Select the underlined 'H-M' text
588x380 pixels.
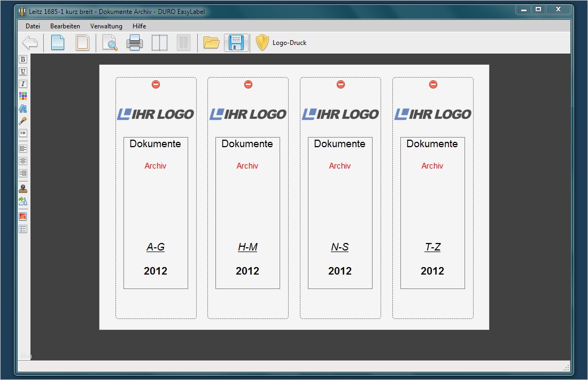247,247
